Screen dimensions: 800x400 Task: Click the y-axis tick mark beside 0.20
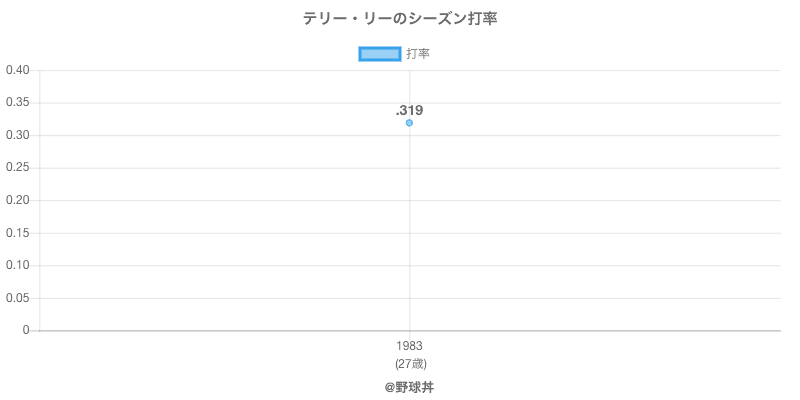click(36, 200)
